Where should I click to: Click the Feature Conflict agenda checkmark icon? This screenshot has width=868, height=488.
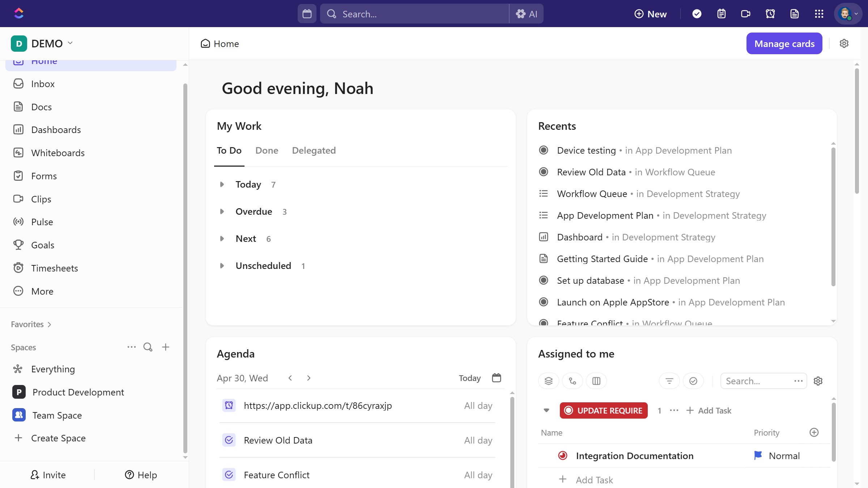(x=229, y=475)
